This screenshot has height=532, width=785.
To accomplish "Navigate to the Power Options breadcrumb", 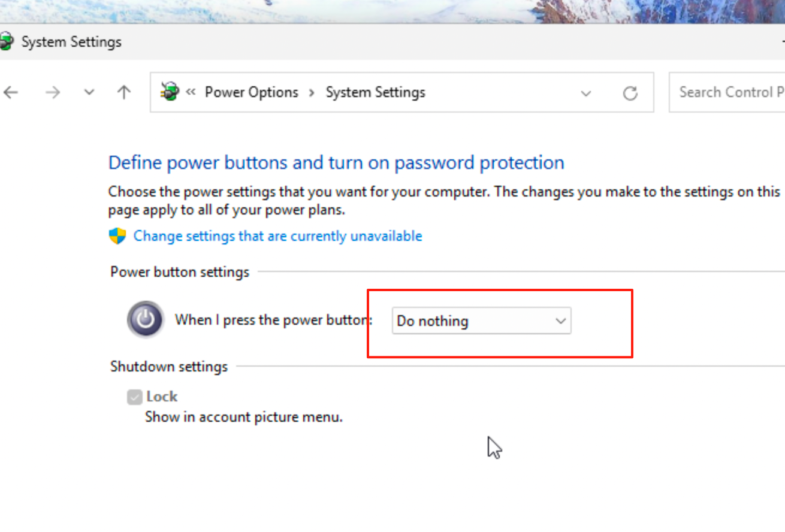I will pos(252,92).
